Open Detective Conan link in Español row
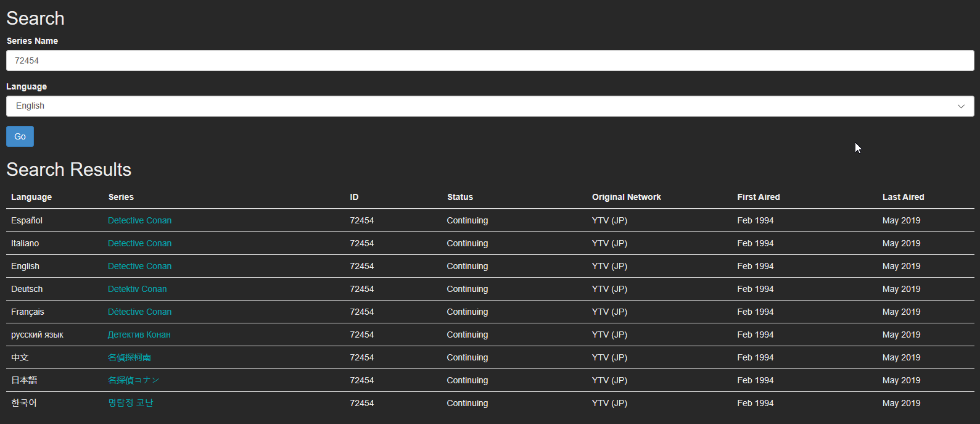 [x=140, y=220]
